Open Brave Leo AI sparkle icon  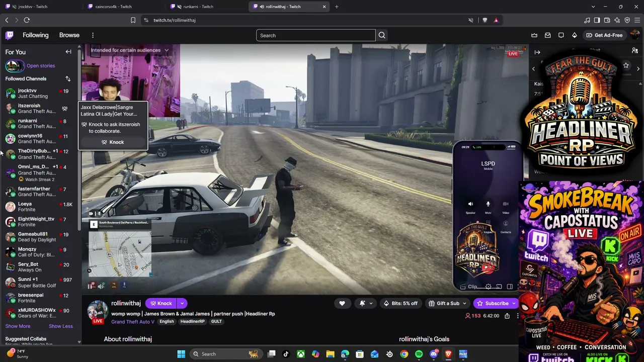point(617,20)
